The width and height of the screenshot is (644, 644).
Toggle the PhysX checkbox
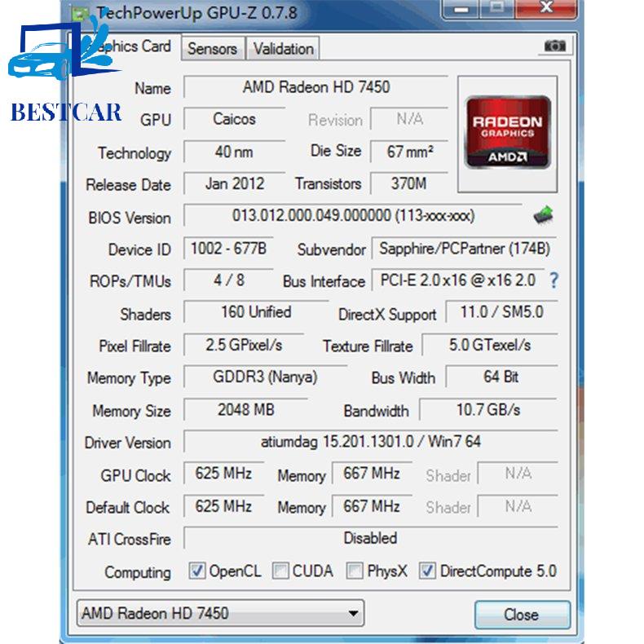(355, 571)
